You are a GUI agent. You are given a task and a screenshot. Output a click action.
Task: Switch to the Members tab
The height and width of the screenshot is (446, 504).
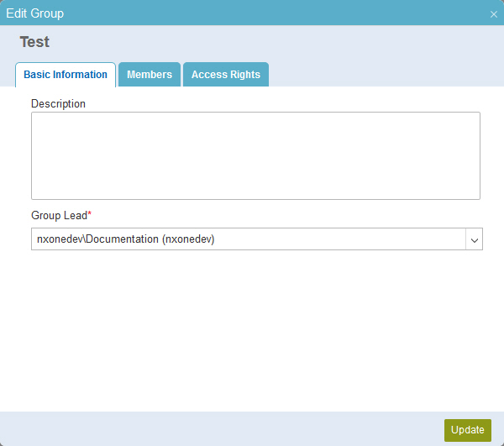click(150, 75)
